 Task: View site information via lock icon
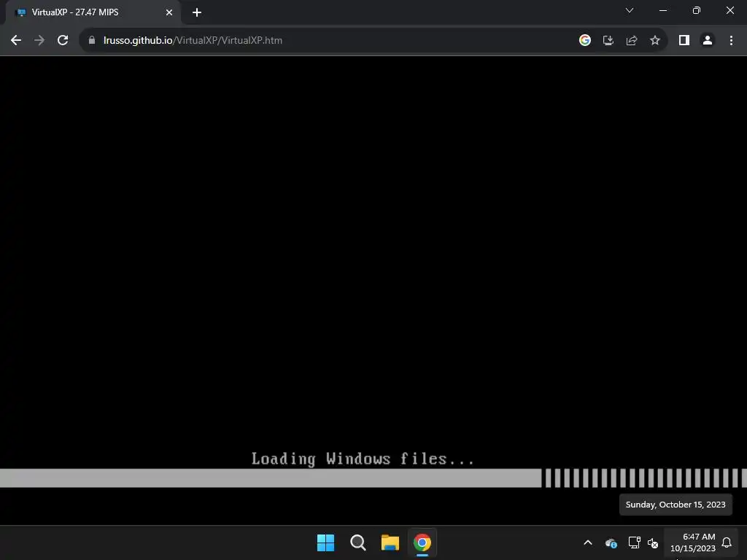[92, 41]
